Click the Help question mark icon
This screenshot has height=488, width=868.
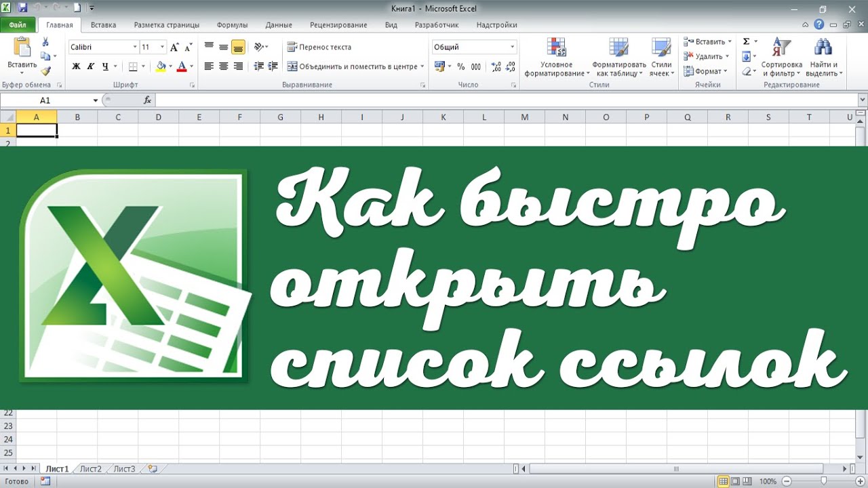[x=819, y=25]
